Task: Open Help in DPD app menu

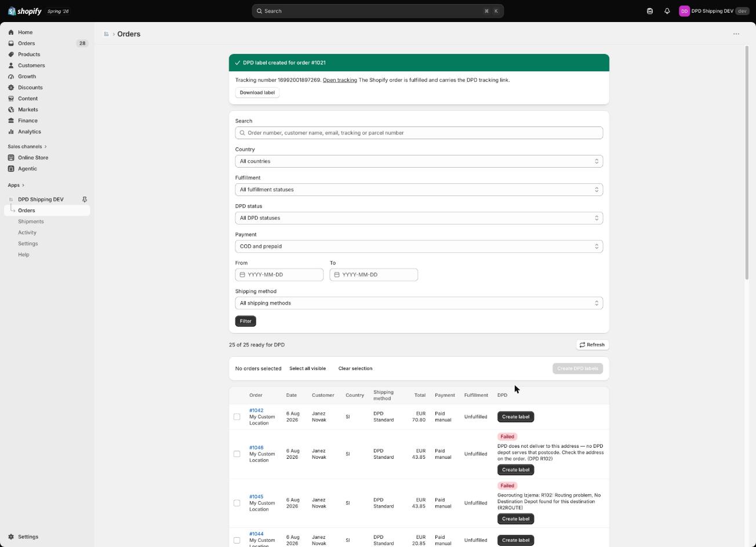Action: (x=24, y=255)
